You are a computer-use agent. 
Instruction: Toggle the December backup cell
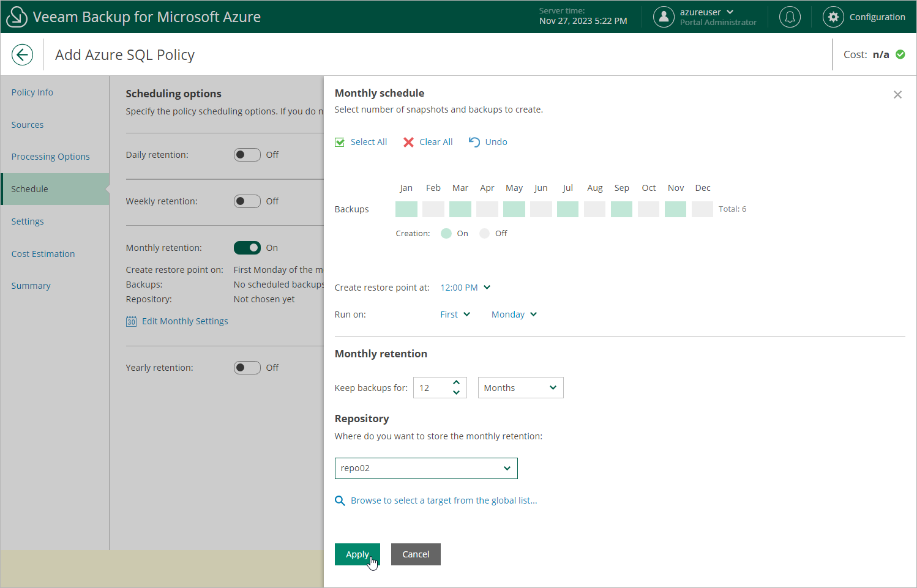point(703,209)
